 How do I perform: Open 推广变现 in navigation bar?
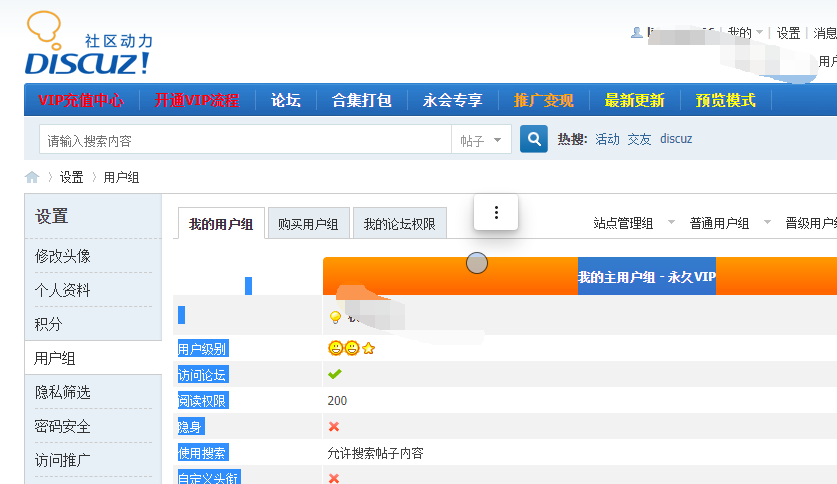tap(543, 100)
